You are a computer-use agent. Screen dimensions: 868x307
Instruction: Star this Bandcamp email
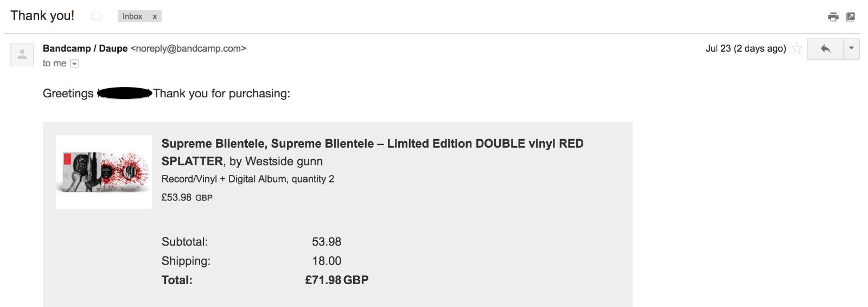coord(796,48)
